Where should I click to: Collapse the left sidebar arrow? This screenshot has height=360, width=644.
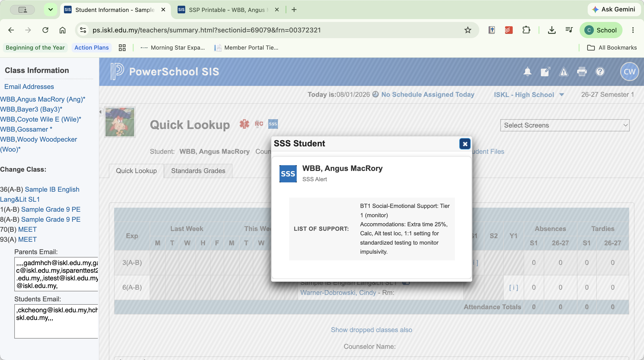pyautogui.click(x=100, y=112)
